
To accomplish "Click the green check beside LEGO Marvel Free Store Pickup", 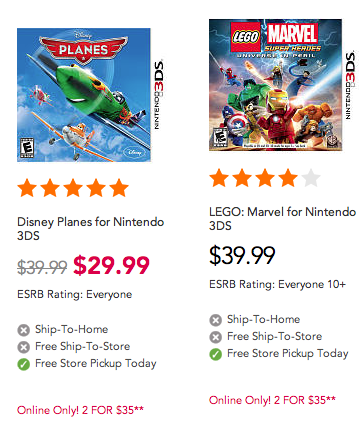I will (215, 354).
